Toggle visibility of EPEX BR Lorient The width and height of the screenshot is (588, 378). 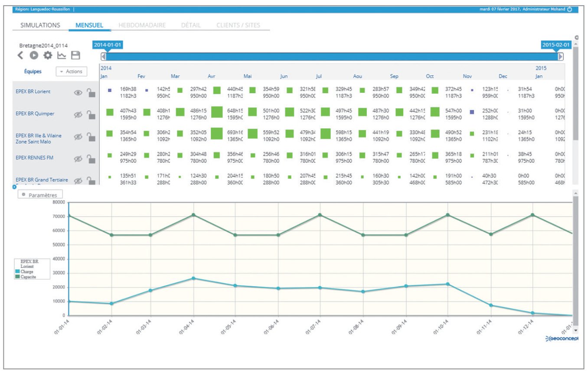(x=78, y=93)
